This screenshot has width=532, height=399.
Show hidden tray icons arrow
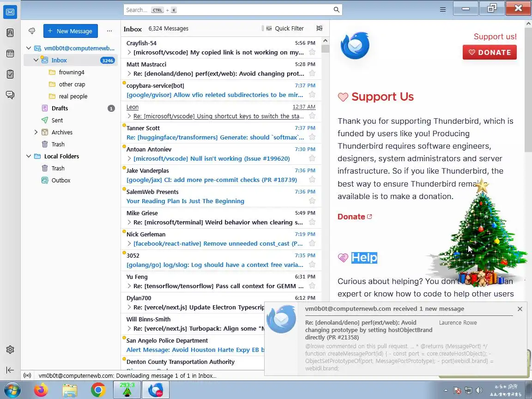tap(446, 390)
